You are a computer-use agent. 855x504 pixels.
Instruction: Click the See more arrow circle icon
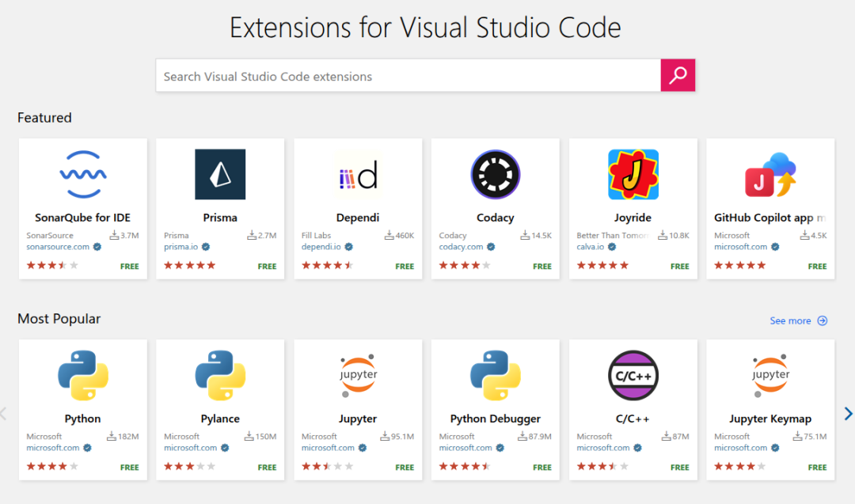[x=823, y=321]
